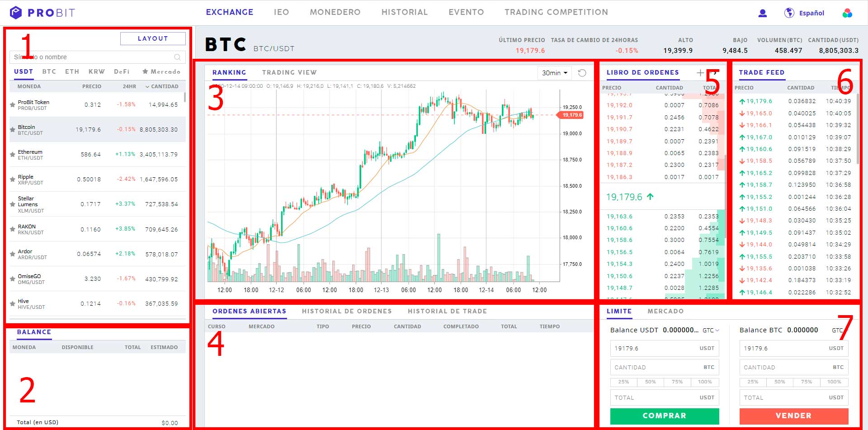
Task: Click the trade feed scrollbar
Action: [858, 129]
